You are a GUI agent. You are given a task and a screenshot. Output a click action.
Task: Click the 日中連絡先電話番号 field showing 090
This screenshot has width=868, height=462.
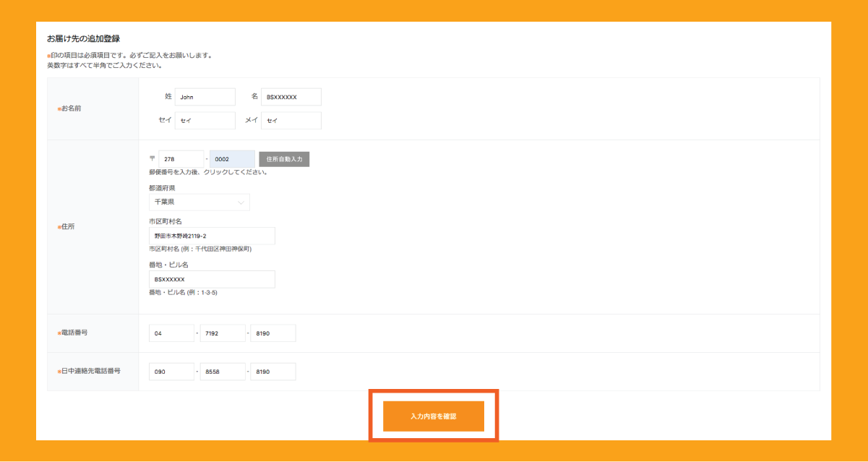point(172,372)
